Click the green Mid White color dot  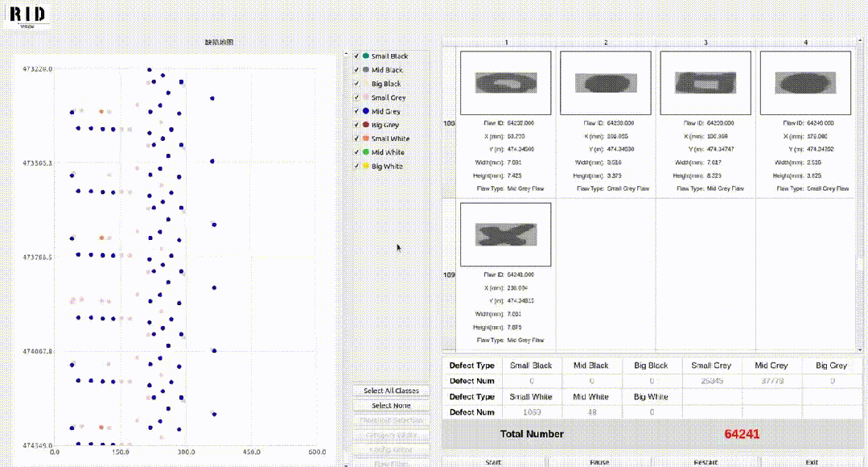(366, 152)
